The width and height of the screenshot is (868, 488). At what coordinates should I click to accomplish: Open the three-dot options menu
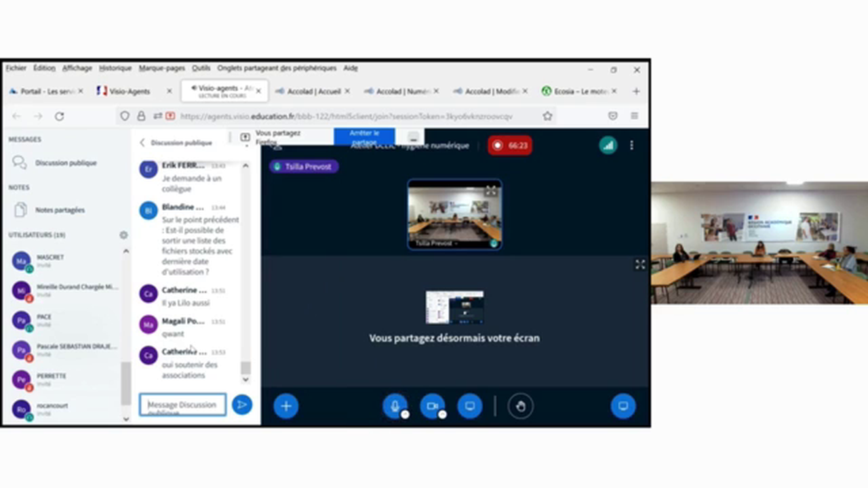click(631, 145)
